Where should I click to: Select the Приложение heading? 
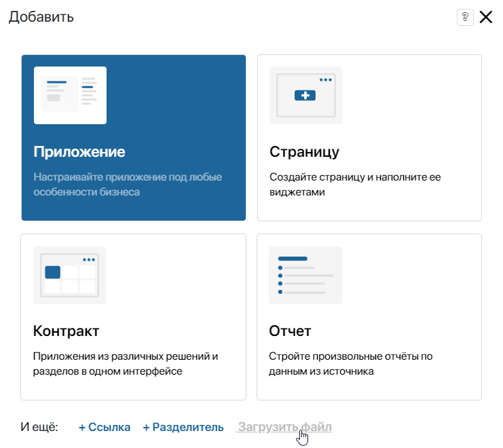point(79,151)
